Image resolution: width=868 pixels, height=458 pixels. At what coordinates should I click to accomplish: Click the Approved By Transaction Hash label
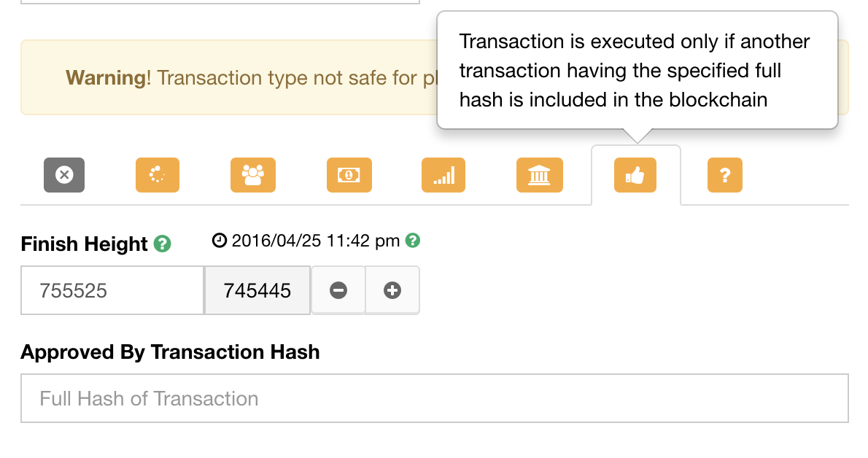tap(170, 352)
